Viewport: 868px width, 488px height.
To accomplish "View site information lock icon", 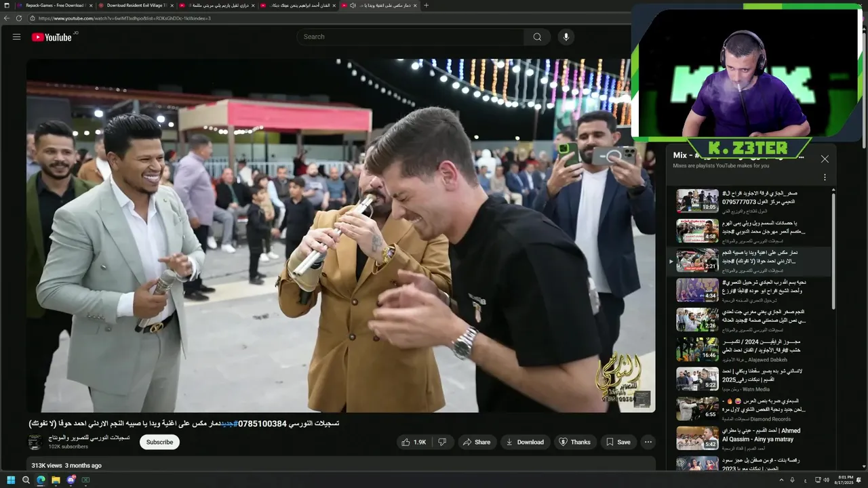I will click(x=33, y=18).
